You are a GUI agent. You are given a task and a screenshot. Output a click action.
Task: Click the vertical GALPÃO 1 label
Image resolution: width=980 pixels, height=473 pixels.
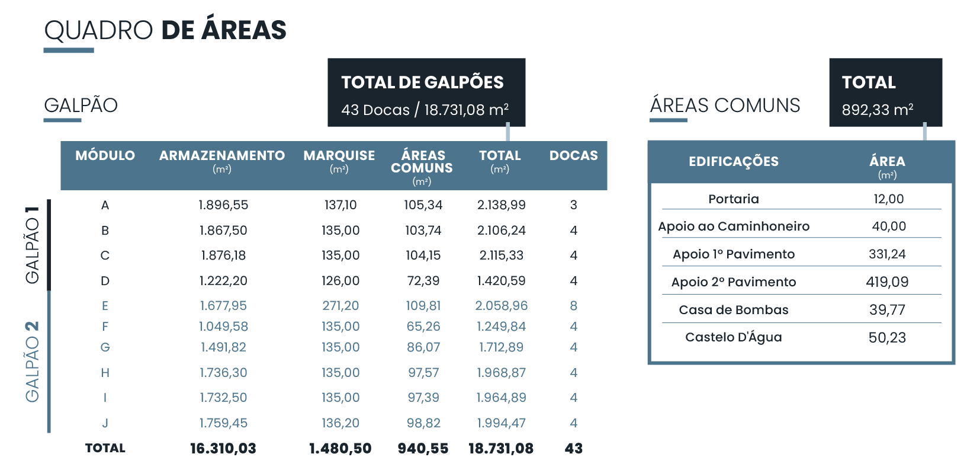pyautogui.click(x=32, y=245)
